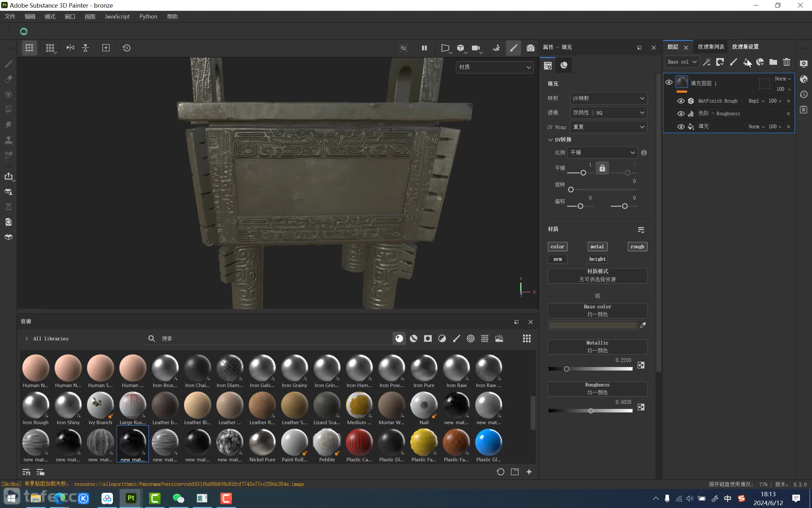Click the Base color 均一颜色 button
Viewport: 812px width, 508px height.
pyautogui.click(x=597, y=311)
